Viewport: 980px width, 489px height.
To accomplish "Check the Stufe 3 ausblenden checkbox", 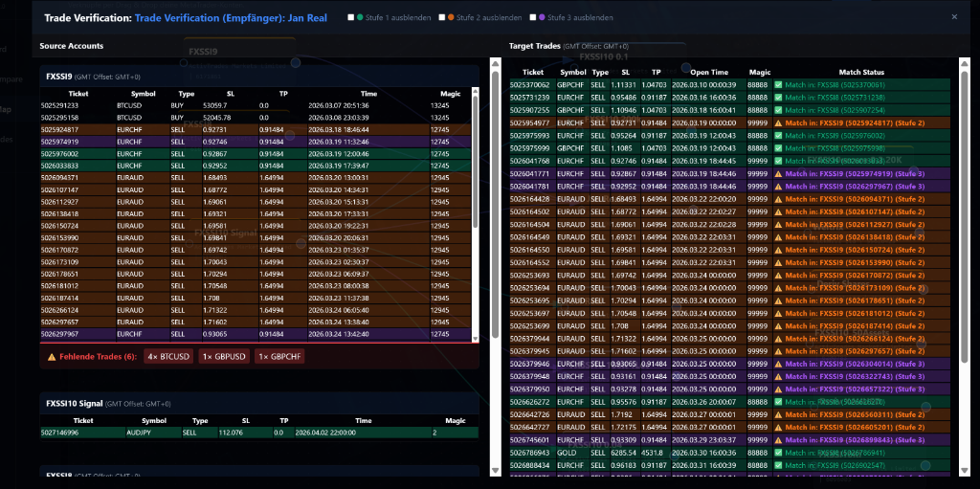I will (532, 17).
